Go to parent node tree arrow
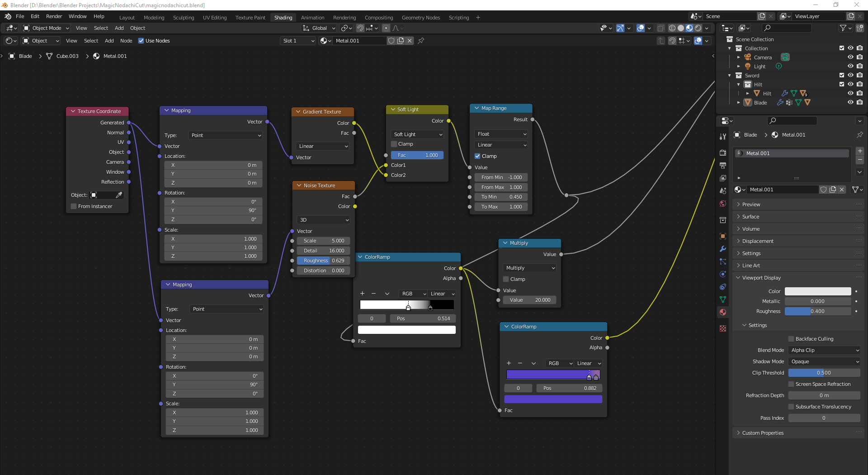 (661, 41)
